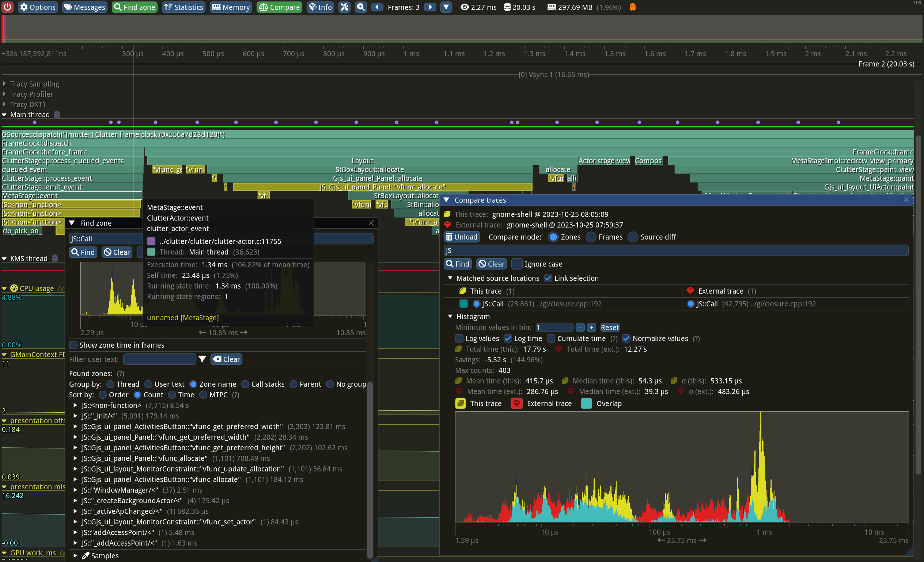Select Frames compare mode
The image size is (924, 562).
tap(591, 237)
